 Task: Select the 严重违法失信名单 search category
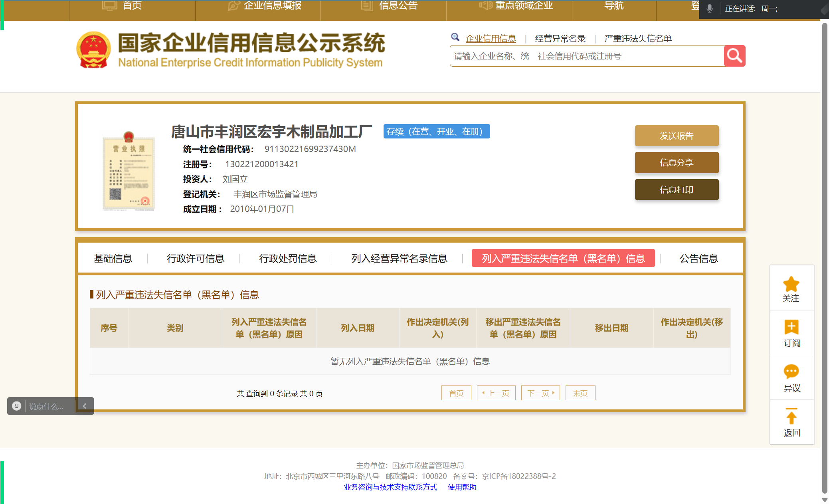(638, 39)
